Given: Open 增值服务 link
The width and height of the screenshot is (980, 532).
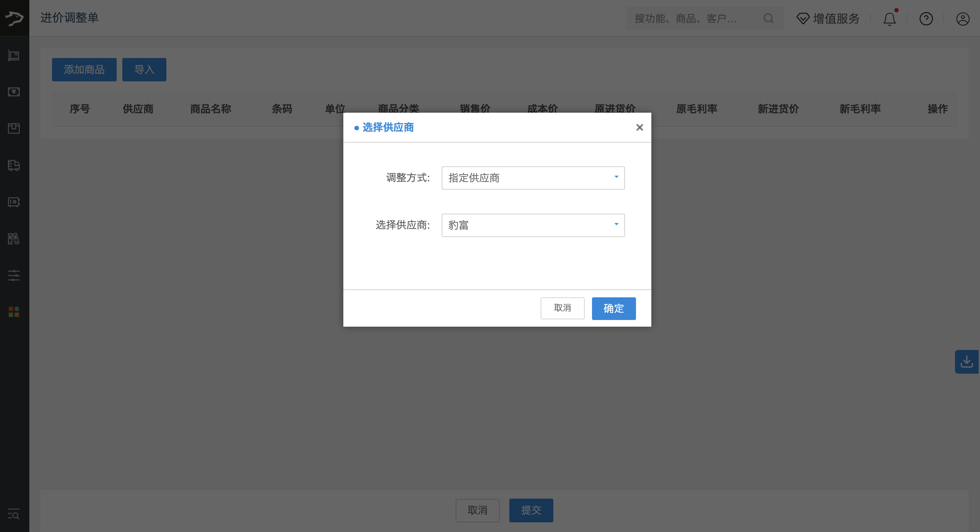Looking at the screenshot, I should coord(828,18).
